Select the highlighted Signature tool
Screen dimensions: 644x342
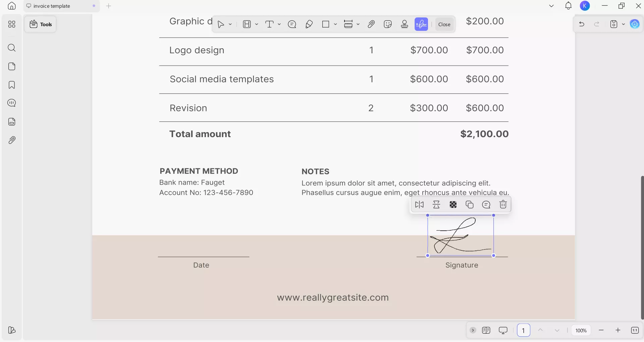421,24
